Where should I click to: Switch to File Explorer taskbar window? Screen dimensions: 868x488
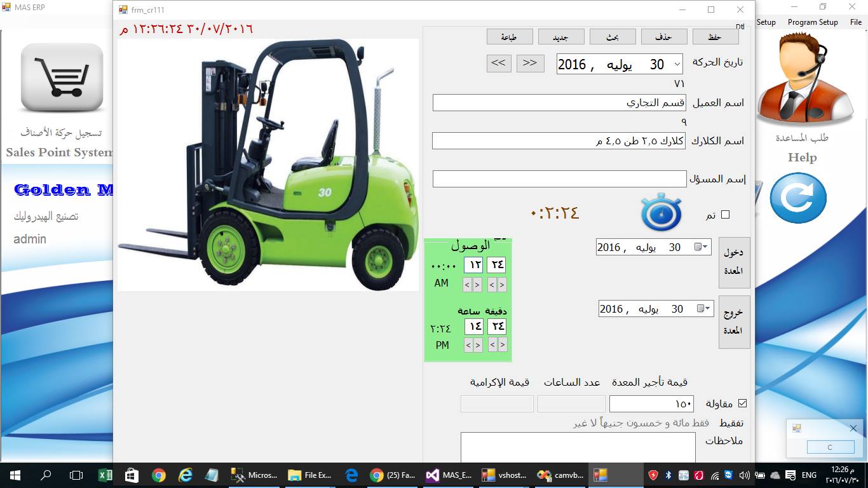click(x=309, y=475)
